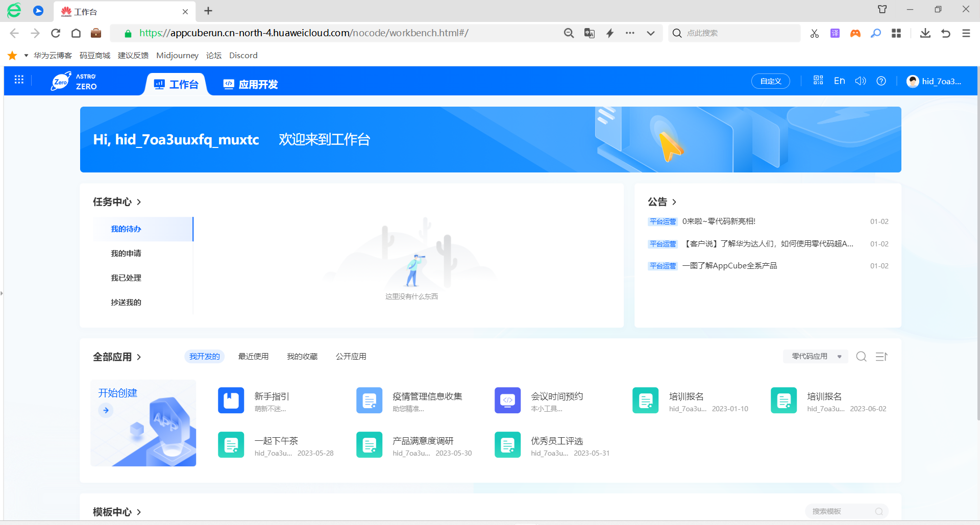
Task: Click the browser 点此搜索 search box
Action: click(x=734, y=33)
